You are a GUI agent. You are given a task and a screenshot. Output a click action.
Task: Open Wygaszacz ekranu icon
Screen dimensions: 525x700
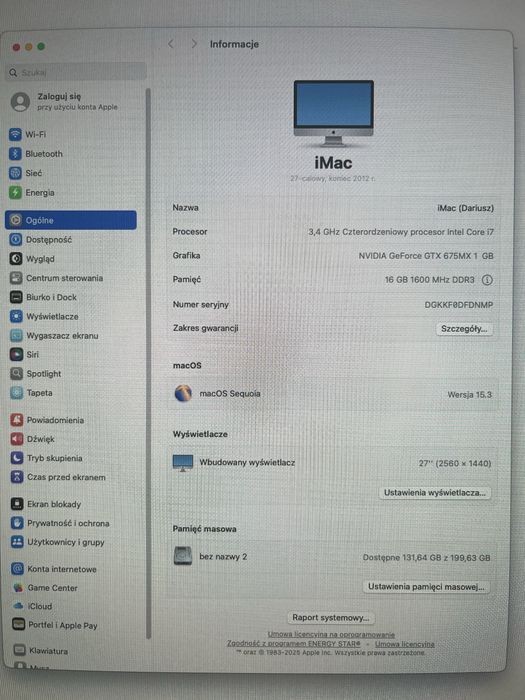[16, 335]
